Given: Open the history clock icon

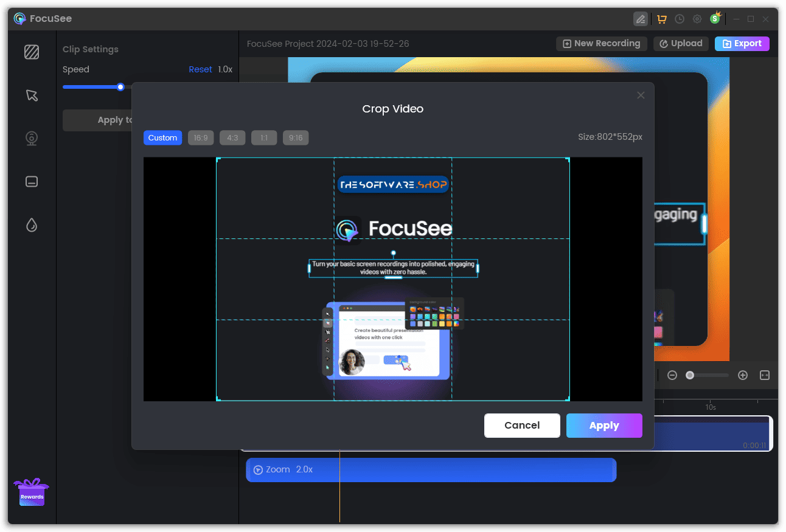Looking at the screenshot, I should point(680,19).
